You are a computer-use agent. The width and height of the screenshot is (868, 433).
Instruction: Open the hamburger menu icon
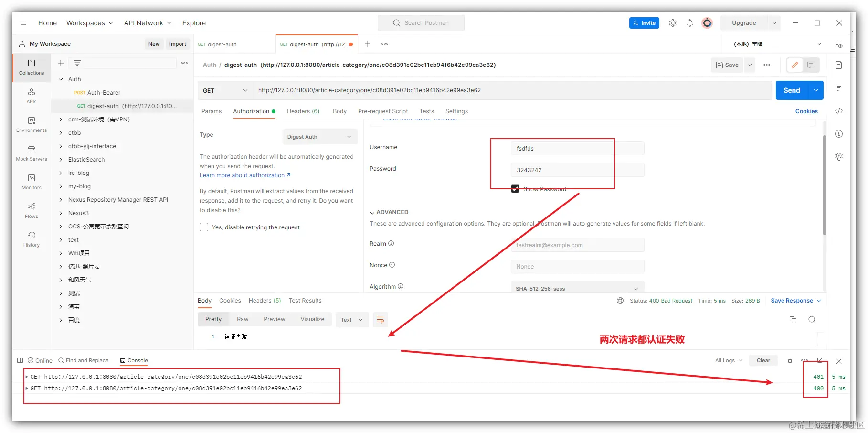click(x=23, y=23)
